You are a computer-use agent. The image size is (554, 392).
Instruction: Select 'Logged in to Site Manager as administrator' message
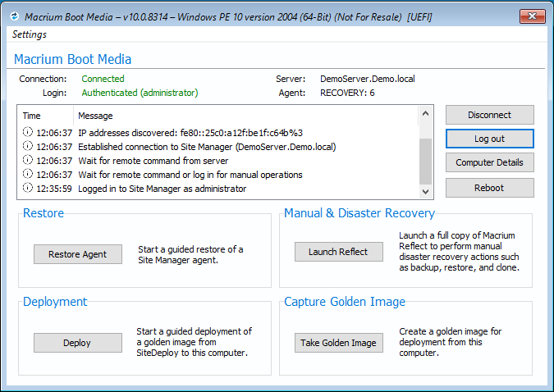(x=163, y=189)
